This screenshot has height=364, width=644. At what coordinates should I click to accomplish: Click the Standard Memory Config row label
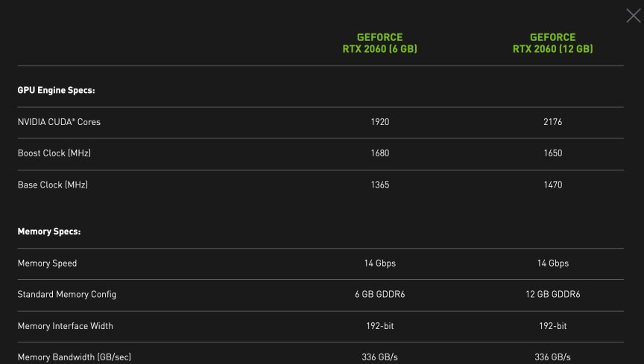click(x=67, y=294)
